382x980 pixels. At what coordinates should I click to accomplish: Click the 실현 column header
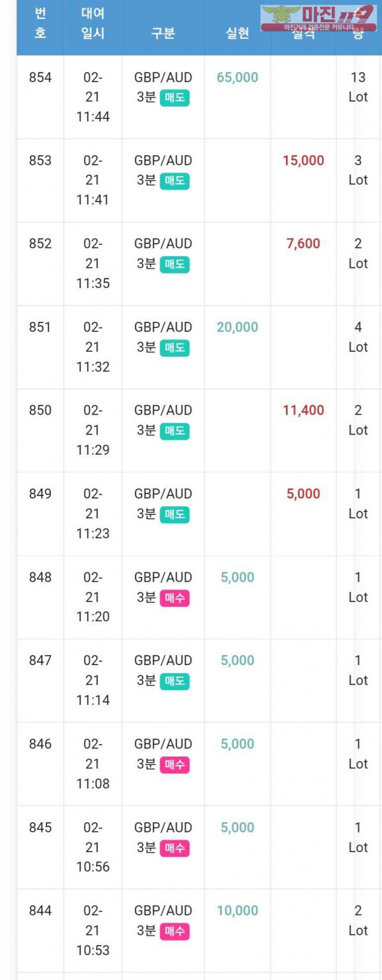(x=237, y=34)
